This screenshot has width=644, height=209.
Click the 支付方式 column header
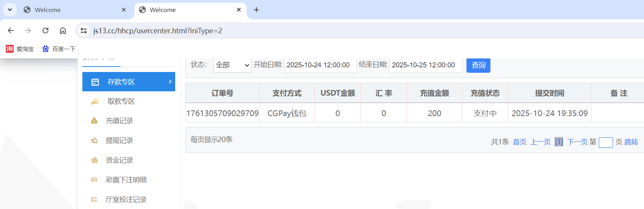click(287, 93)
